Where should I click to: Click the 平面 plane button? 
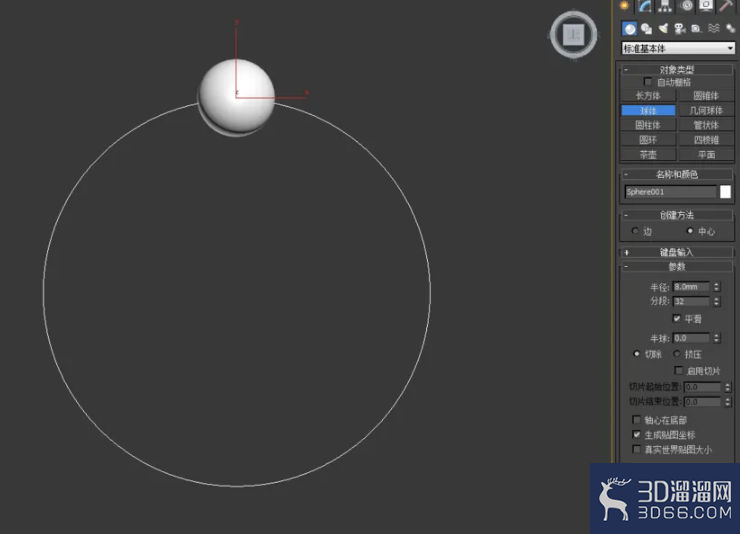pos(706,154)
